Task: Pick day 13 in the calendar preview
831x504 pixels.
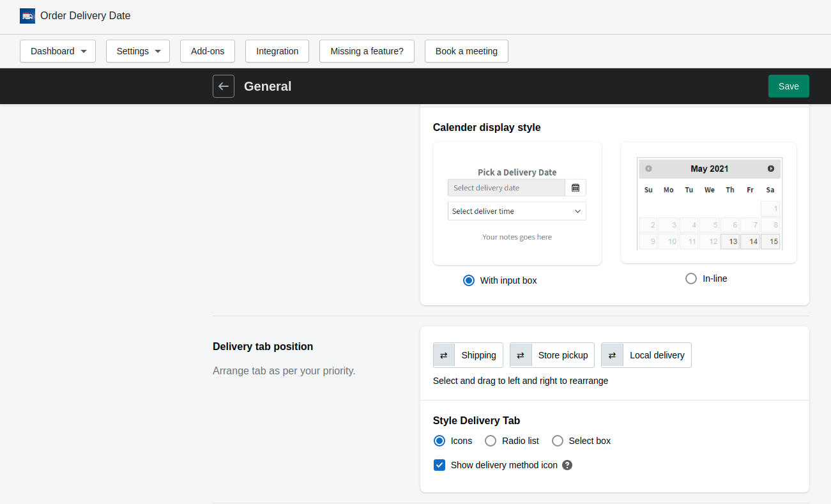Action: point(730,241)
